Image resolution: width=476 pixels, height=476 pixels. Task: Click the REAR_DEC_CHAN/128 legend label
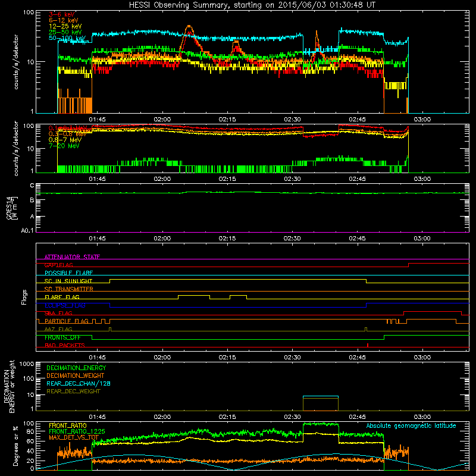(79, 383)
